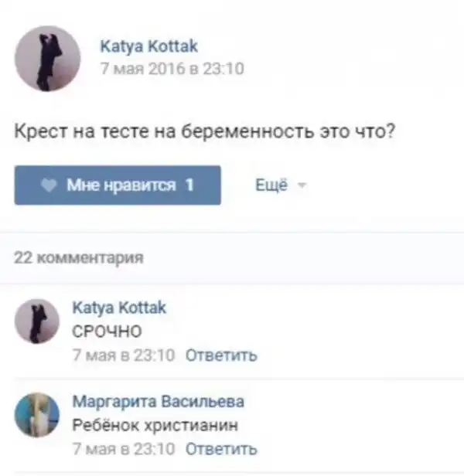This screenshot has width=464, height=476.
Task: Click timestamp under Ребёнок христианин comment
Action: point(123,449)
